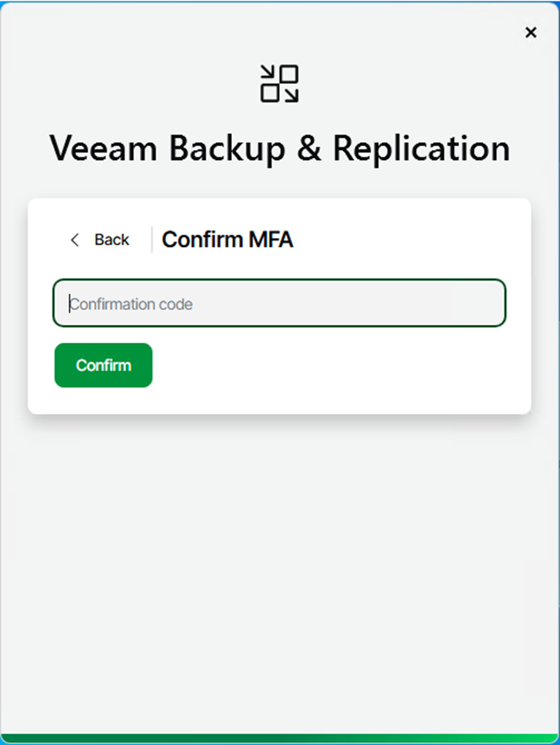
Task: Focus the Confirmation code input field
Action: tap(279, 303)
